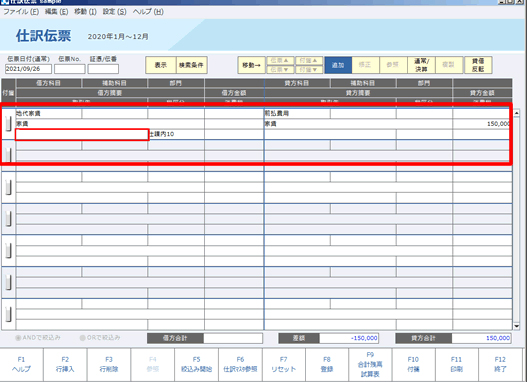Viewport: 527px width, 382px height.
Task: Click the red-outlined empty cell under debit 家賃
Action: coord(82,134)
